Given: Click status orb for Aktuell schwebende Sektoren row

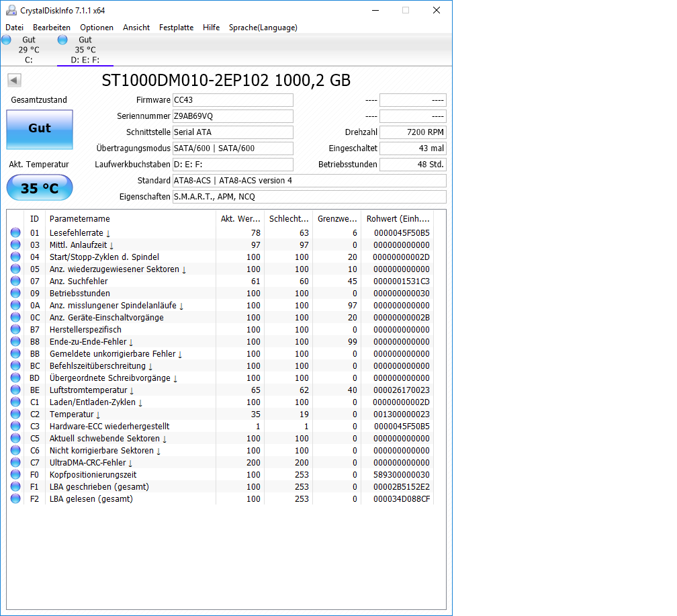Looking at the screenshot, I should coord(15,438).
